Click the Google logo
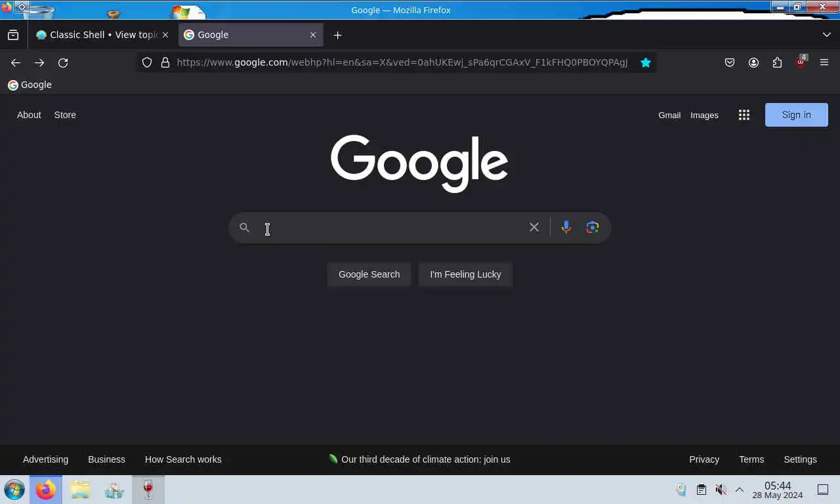The height and width of the screenshot is (504, 840). click(x=419, y=163)
